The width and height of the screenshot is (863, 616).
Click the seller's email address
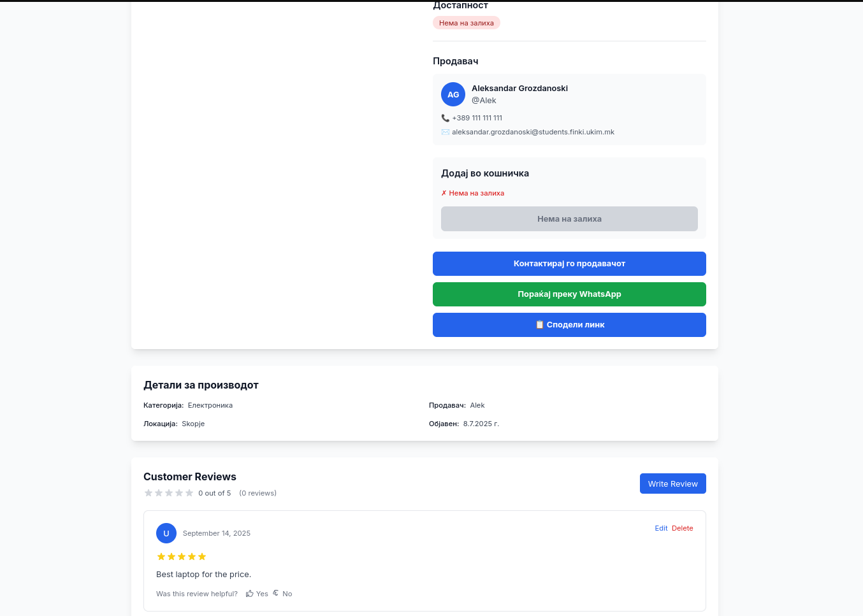533,132
